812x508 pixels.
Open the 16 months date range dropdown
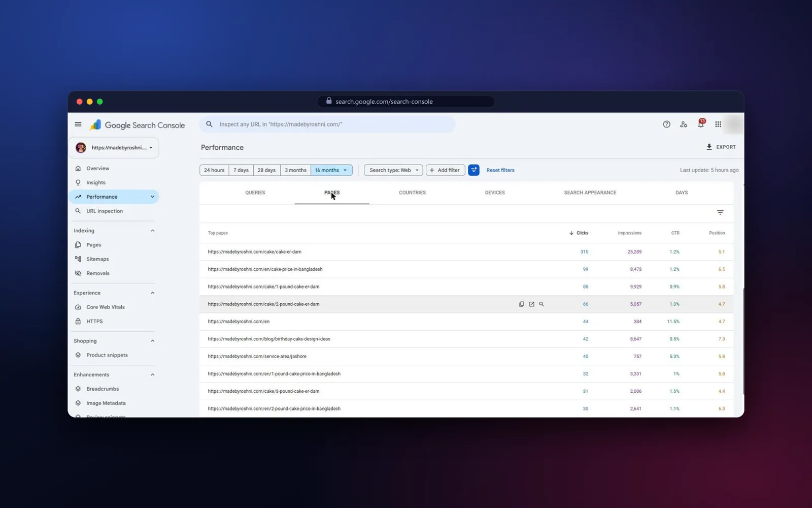331,170
